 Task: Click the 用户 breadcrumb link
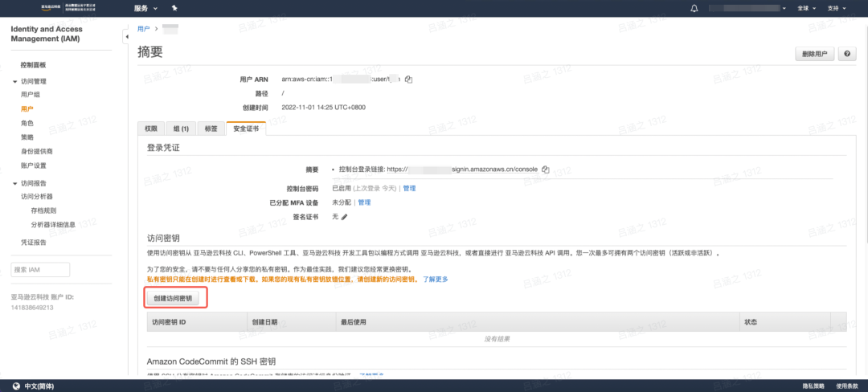(143, 29)
